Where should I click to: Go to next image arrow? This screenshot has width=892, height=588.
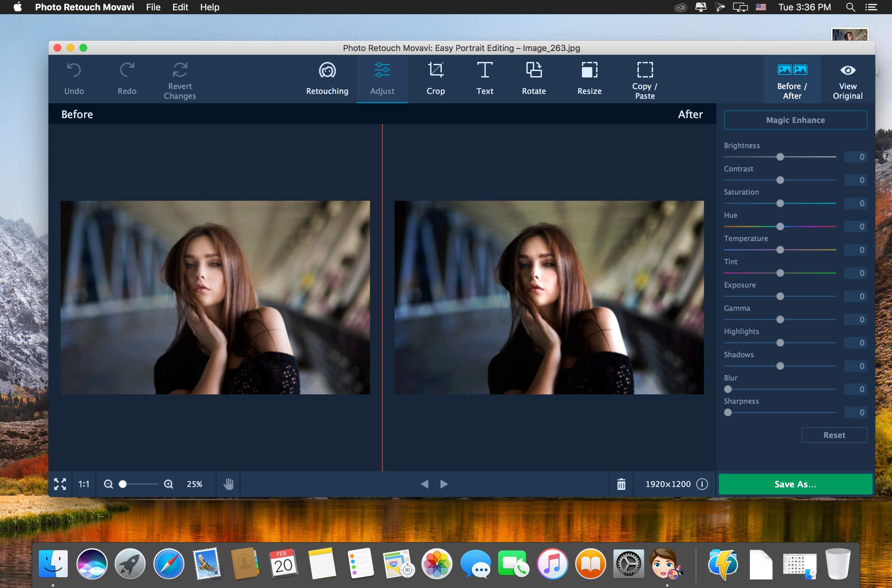pos(443,484)
